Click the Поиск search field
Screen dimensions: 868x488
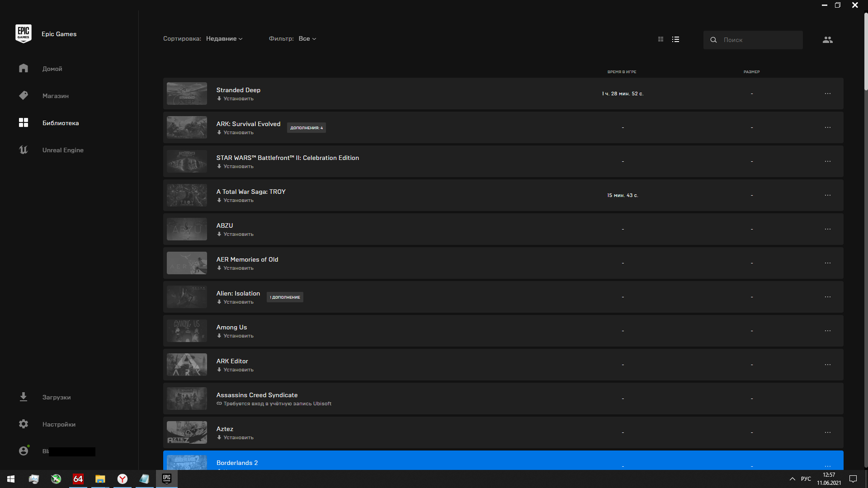(753, 40)
